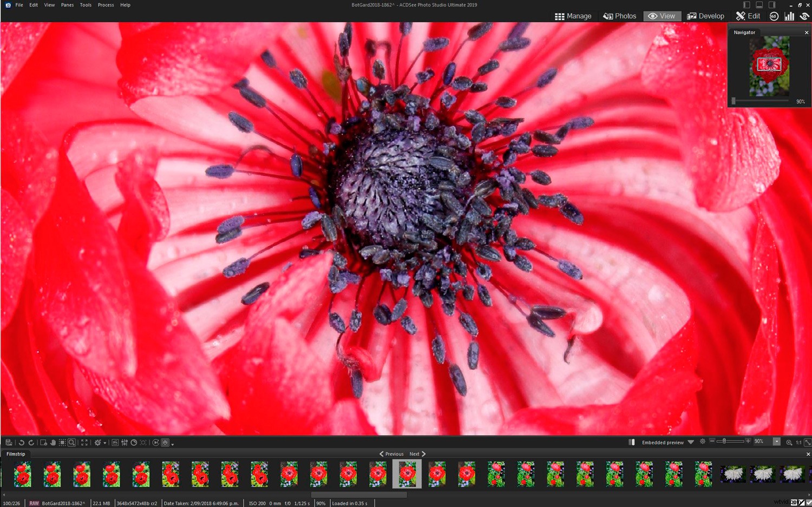The width and height of the screenshot is (812, 507).
Task: Open the Dashboard bar-chart icon
Action: [789, 16]
